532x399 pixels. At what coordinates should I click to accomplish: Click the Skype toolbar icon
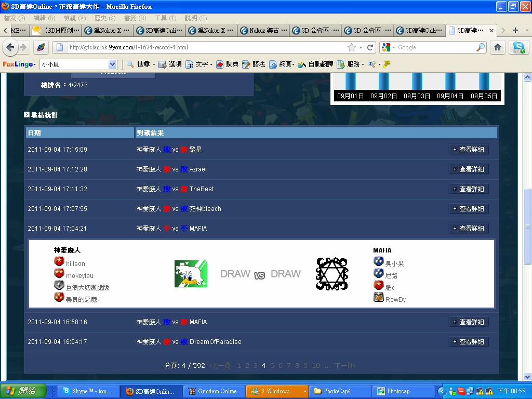pyautogui.click(x=518, y=47)
